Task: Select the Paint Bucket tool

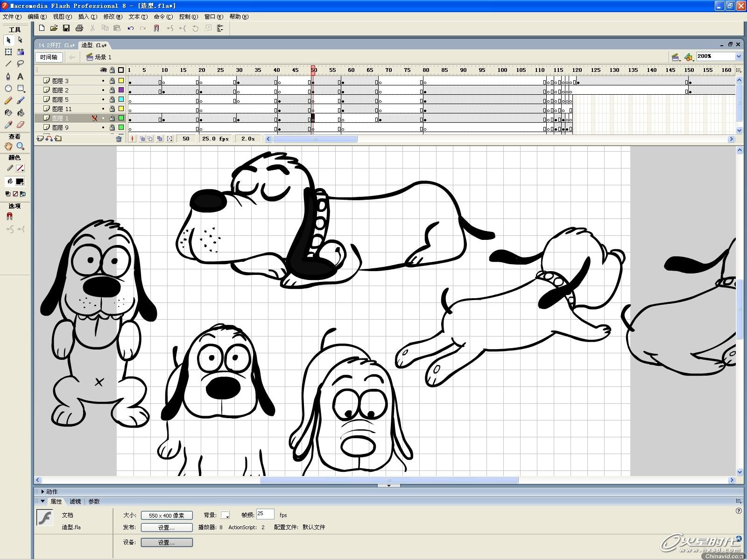Action: tap(21, 112)
